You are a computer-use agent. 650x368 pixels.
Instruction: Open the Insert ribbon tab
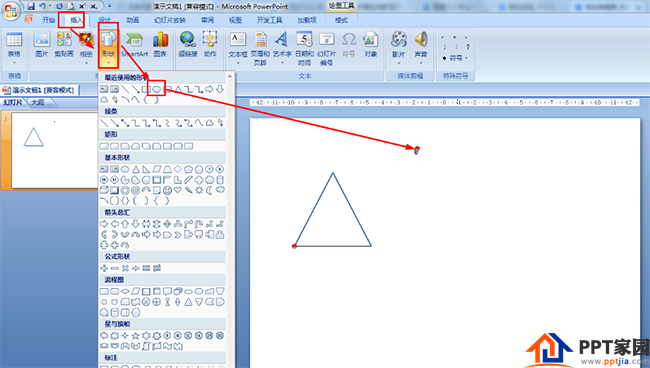76,20
